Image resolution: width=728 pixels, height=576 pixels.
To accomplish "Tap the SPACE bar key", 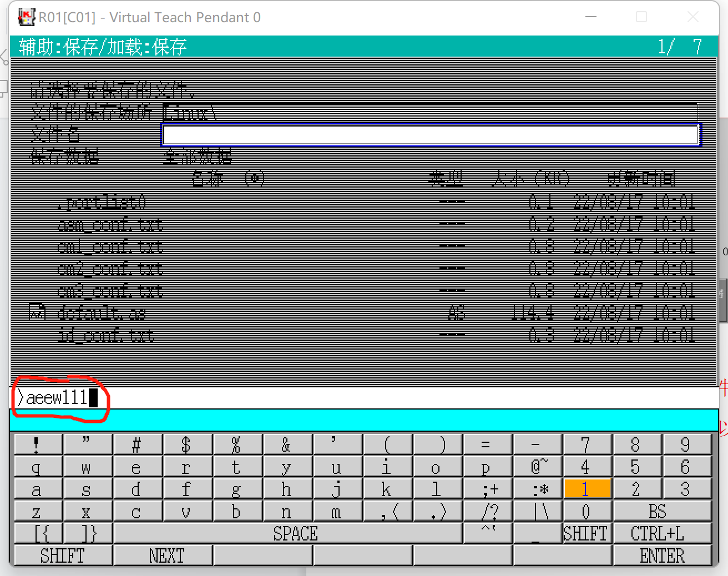I will 288,533.
